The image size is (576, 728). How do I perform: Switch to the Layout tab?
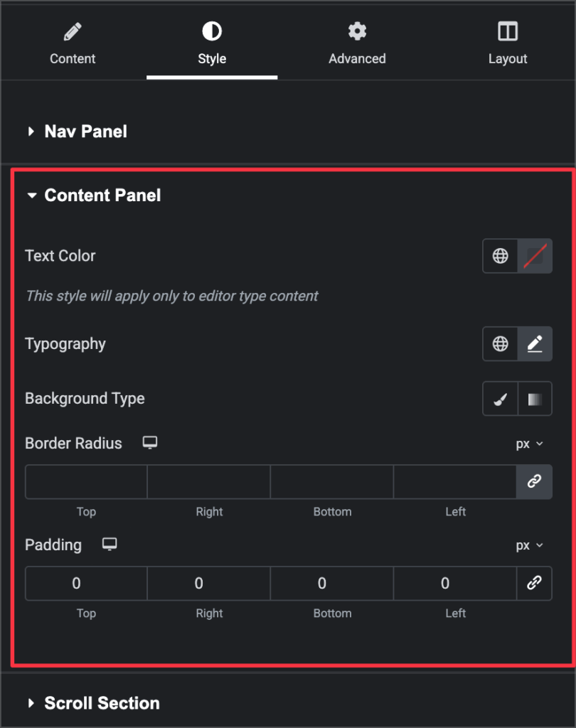point(508,43)
